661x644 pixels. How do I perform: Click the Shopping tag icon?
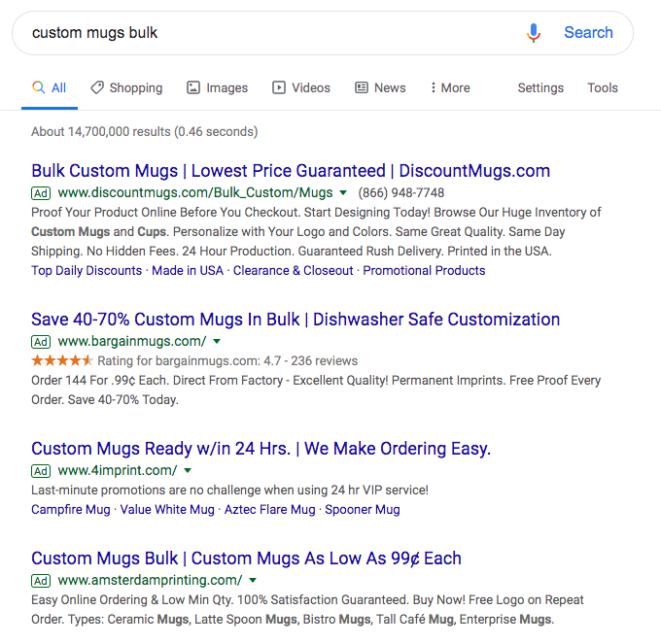coord(97,87)
